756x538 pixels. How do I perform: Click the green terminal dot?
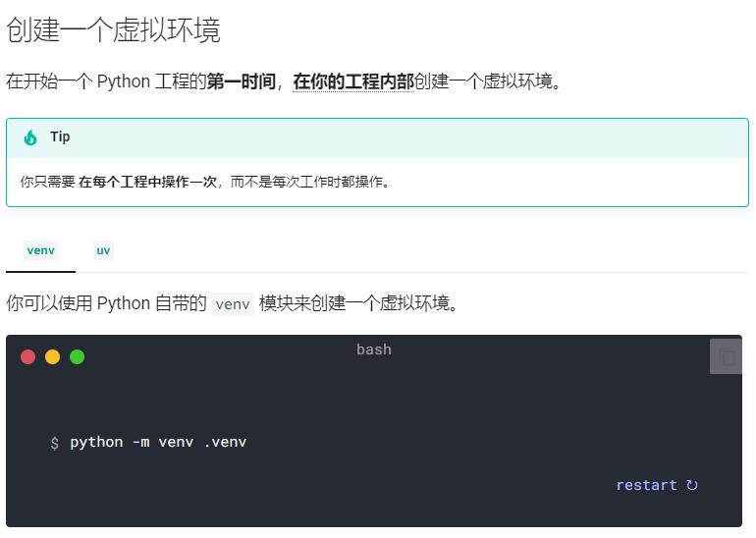78,356
